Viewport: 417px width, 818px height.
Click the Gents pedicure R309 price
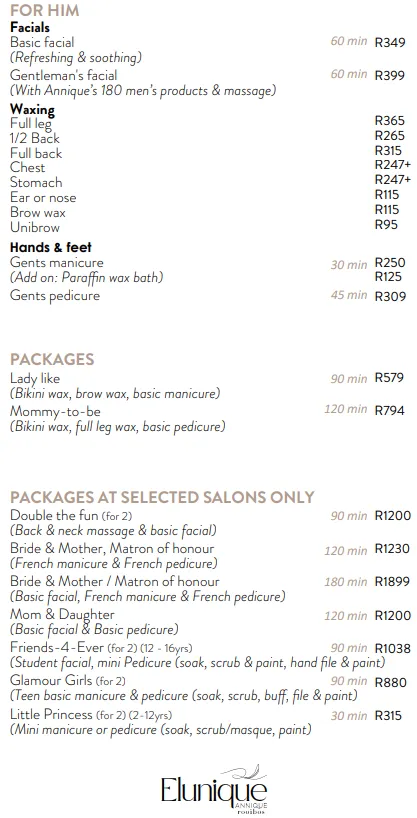coord(390,297)
